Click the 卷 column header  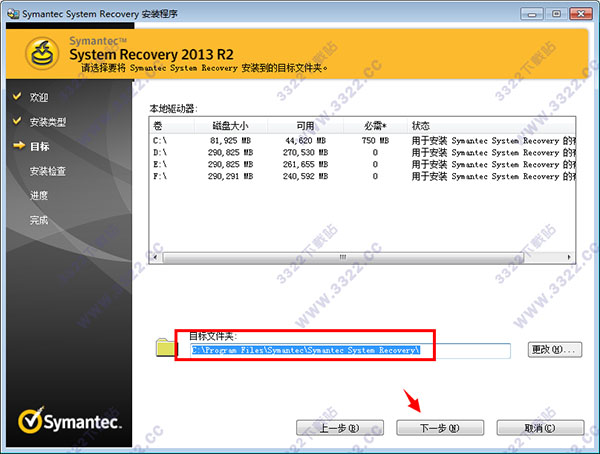point(172,126)
